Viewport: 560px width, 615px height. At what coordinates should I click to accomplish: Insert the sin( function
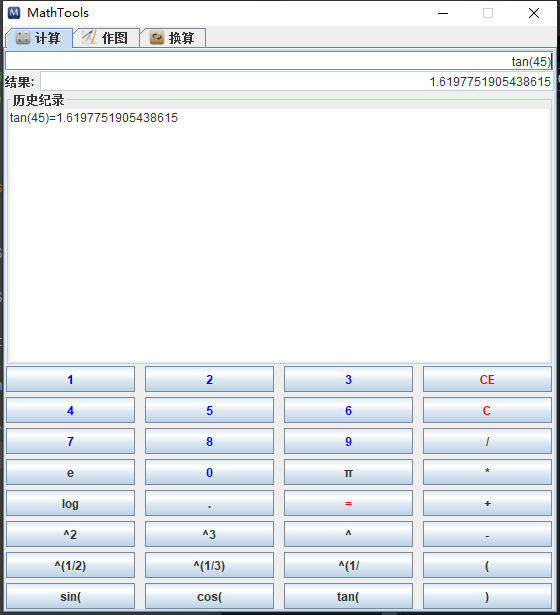(71, 596)
